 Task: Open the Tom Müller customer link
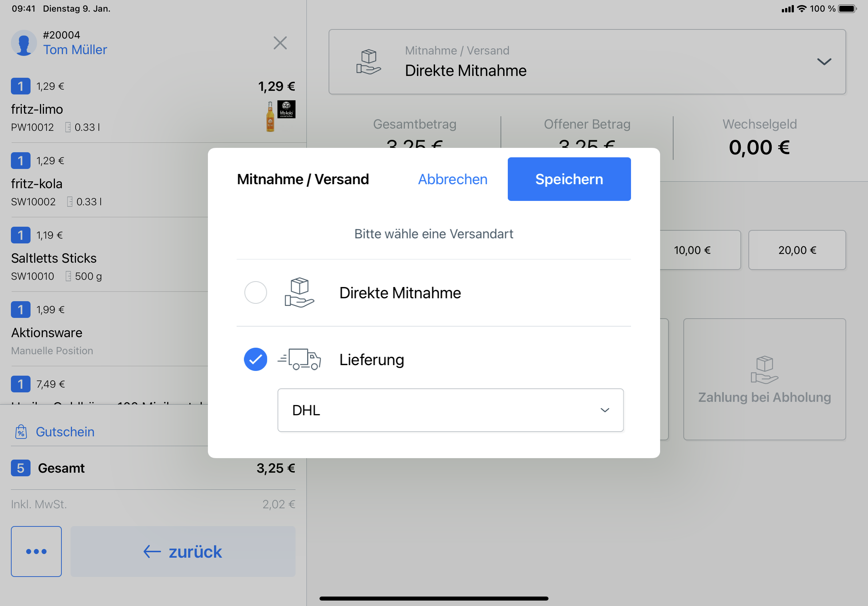75,49
